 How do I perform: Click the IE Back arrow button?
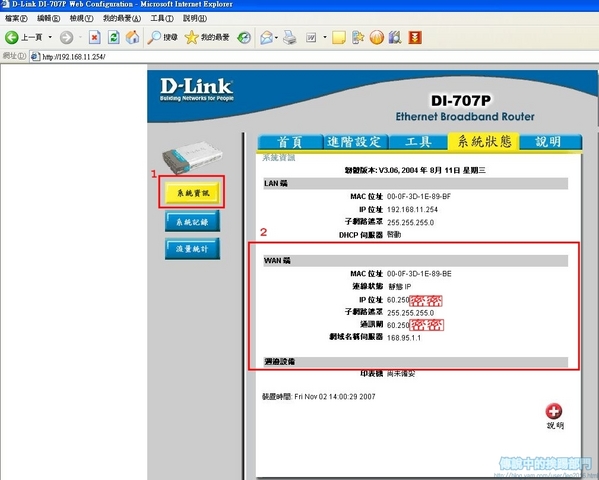coord(11,37)
